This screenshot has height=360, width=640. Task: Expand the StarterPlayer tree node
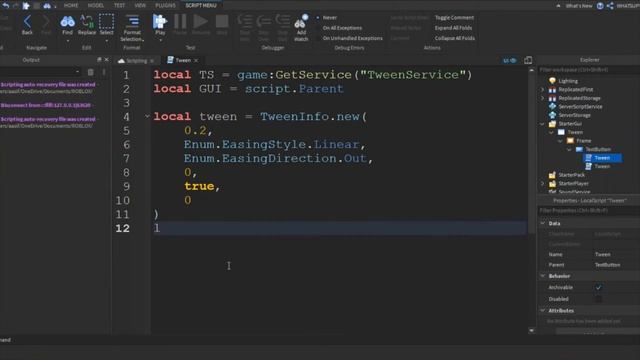(x=542, y=183)
